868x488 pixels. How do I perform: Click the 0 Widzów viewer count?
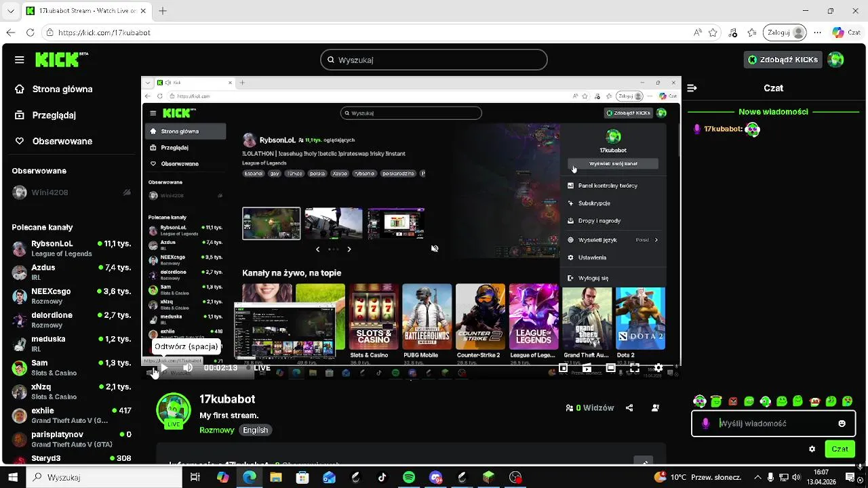tap(589, 408)
